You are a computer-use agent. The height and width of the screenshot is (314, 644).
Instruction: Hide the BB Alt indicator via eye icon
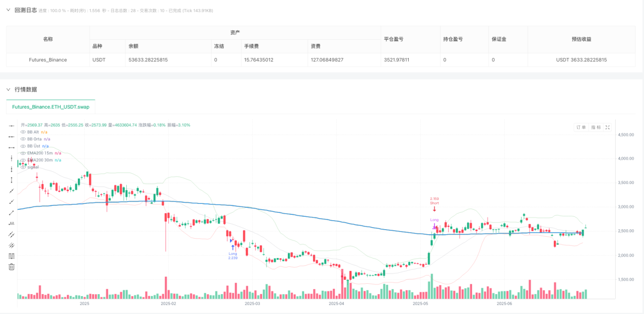click(x=23, y=132)
